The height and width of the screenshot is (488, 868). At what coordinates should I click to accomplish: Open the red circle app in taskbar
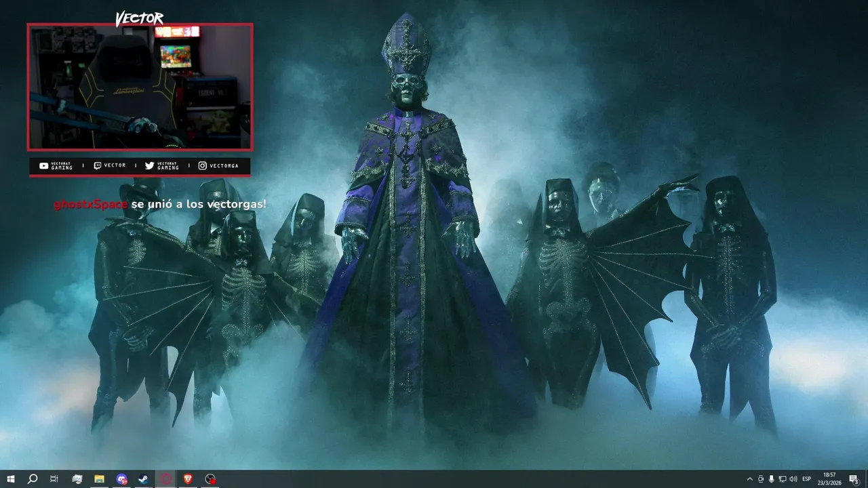pos(166,479)
